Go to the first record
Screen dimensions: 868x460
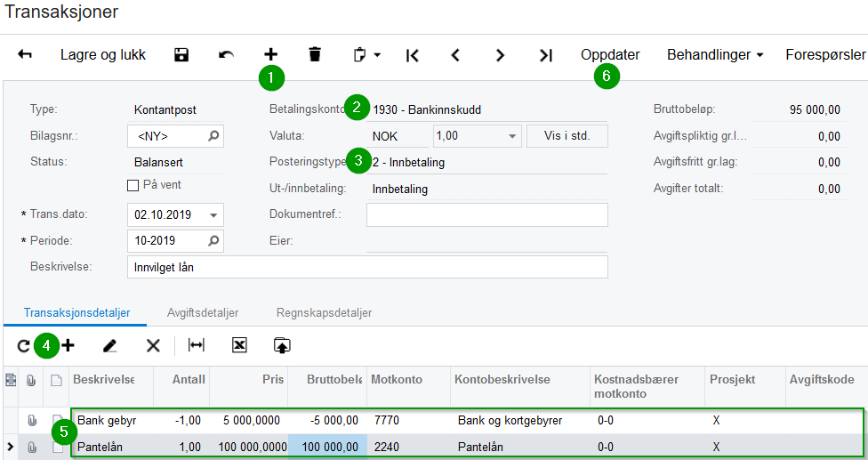click(x=412, y=55)
